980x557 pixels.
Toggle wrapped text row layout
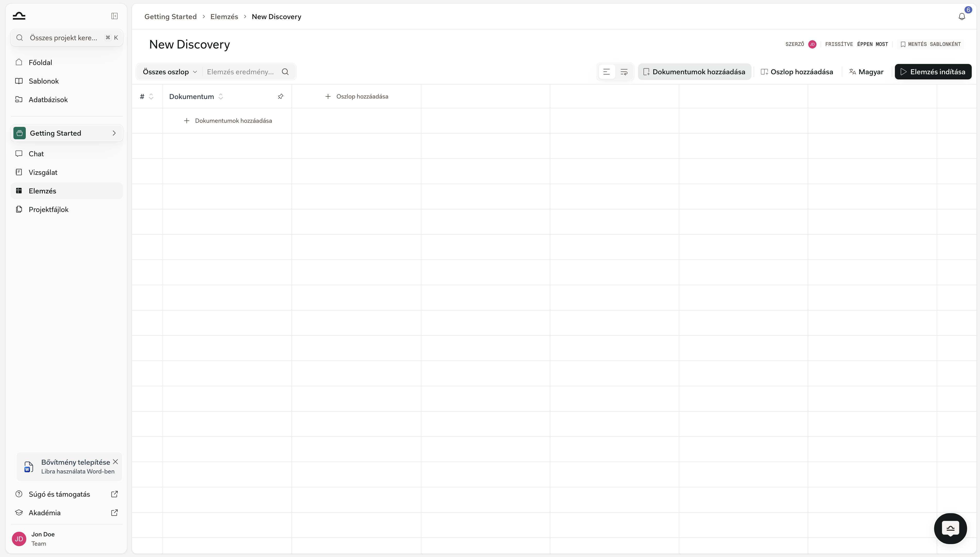point(624,72)
